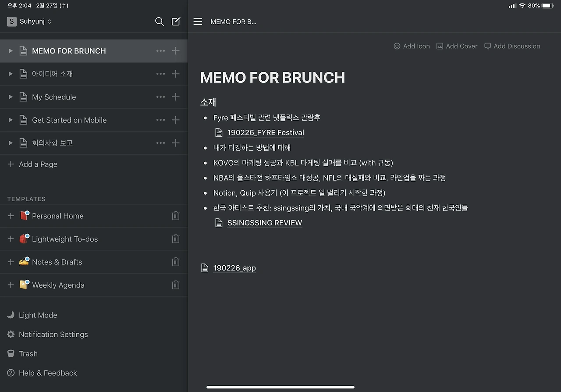The image size is (561, 392).
Task: Open the search icon in sidebar header
Action: (x=160, y=21)
